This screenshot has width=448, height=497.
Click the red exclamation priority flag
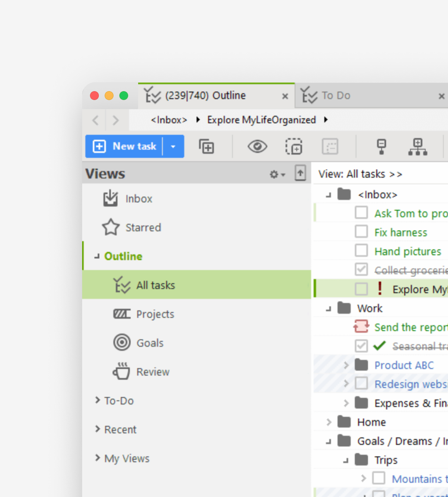[x=380, y=288]
